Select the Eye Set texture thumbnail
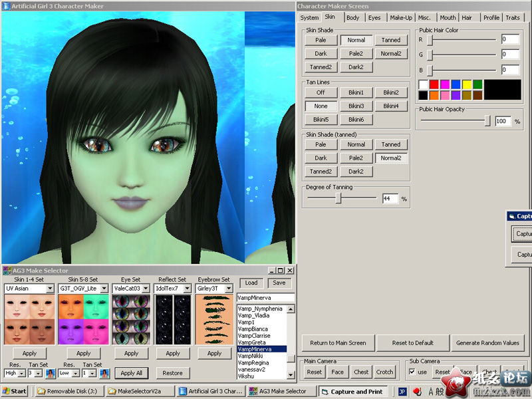The image size is (532, 399). tap(131, 319)
